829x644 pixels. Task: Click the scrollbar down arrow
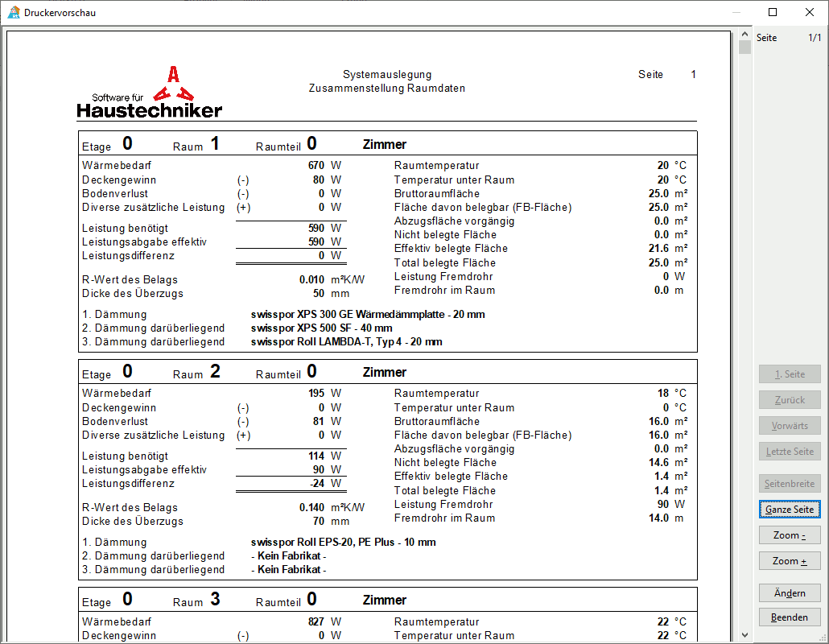tap(745, 635)
